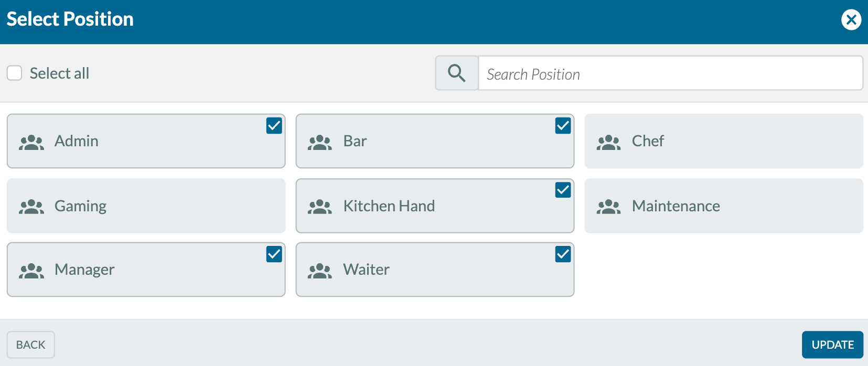Image resolution: width=868 pixels, height=366 pixels.
Task: Select the Chef position card
Action: point(724,141)
